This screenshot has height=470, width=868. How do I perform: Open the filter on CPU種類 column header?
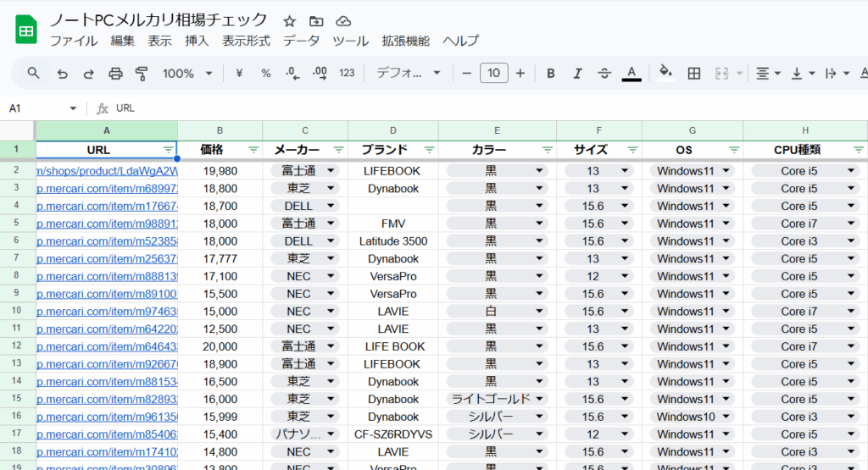858,150
